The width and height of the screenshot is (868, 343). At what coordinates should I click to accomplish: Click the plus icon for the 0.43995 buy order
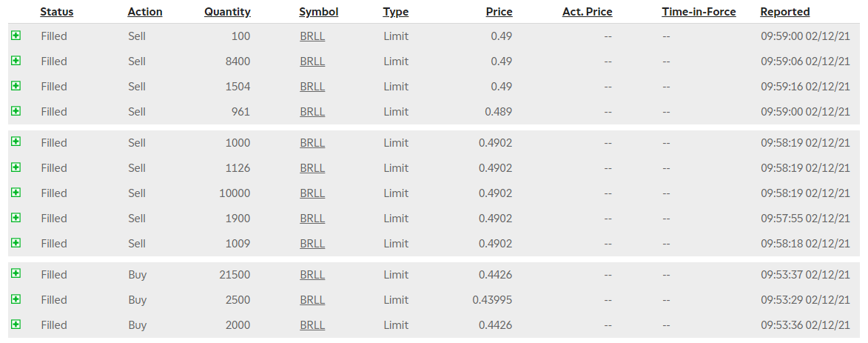[x=16, y=299]
